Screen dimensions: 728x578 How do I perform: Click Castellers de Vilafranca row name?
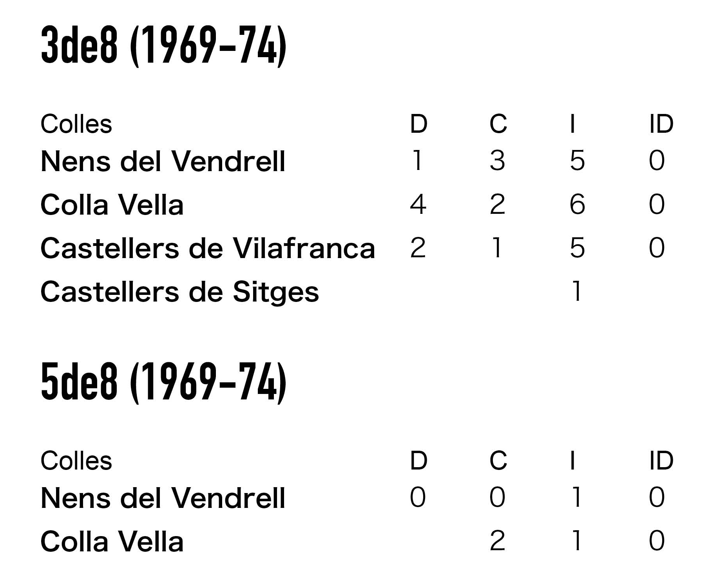208,248
